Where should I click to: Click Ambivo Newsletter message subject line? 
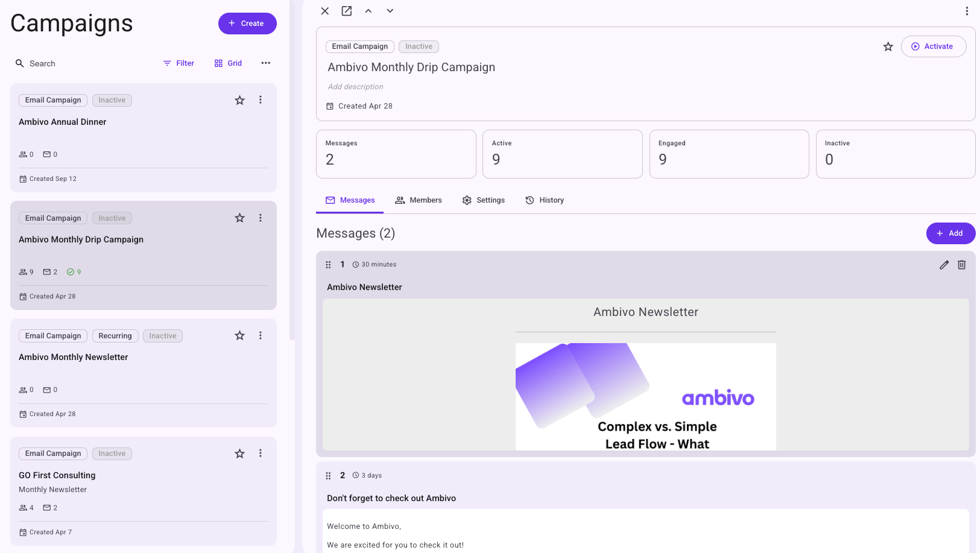[364, 287]
